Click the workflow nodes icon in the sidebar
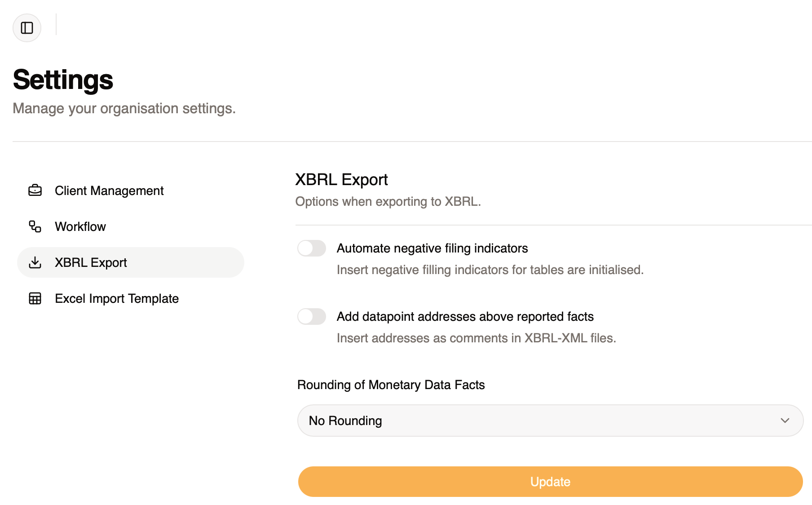Screen dimensions: 812x505 tap(35, 226)
